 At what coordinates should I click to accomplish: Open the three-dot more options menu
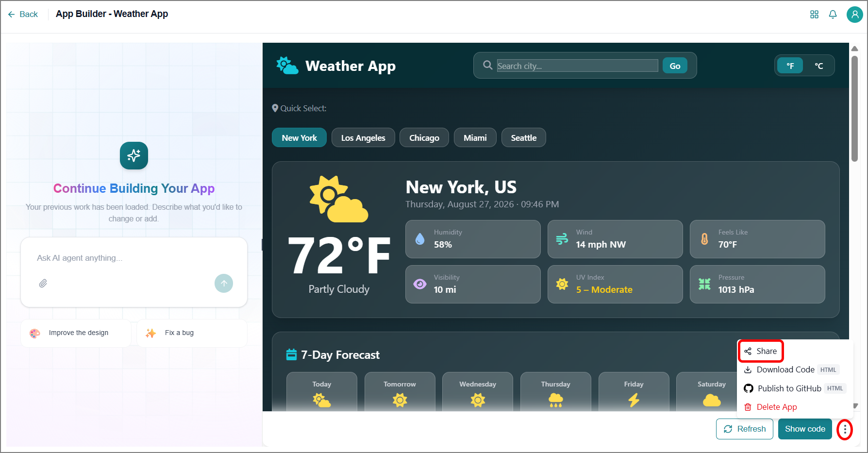pos(845,429)
